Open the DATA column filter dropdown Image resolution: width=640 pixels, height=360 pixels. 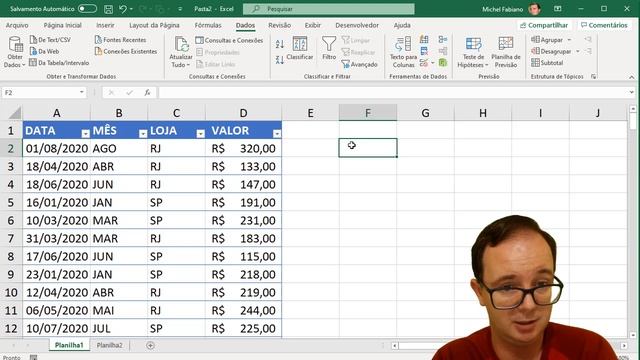[85, 133]
